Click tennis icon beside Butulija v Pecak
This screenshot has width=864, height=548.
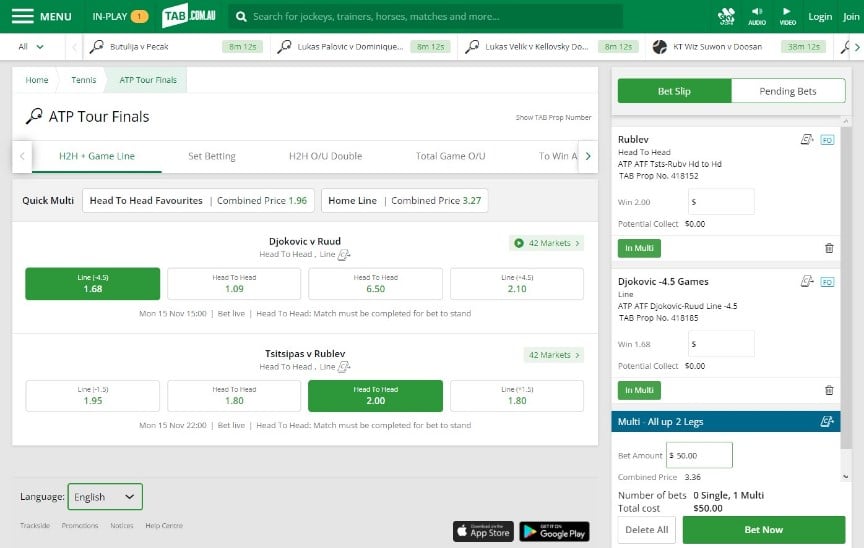pyautogui.click(x=96, y=47)
